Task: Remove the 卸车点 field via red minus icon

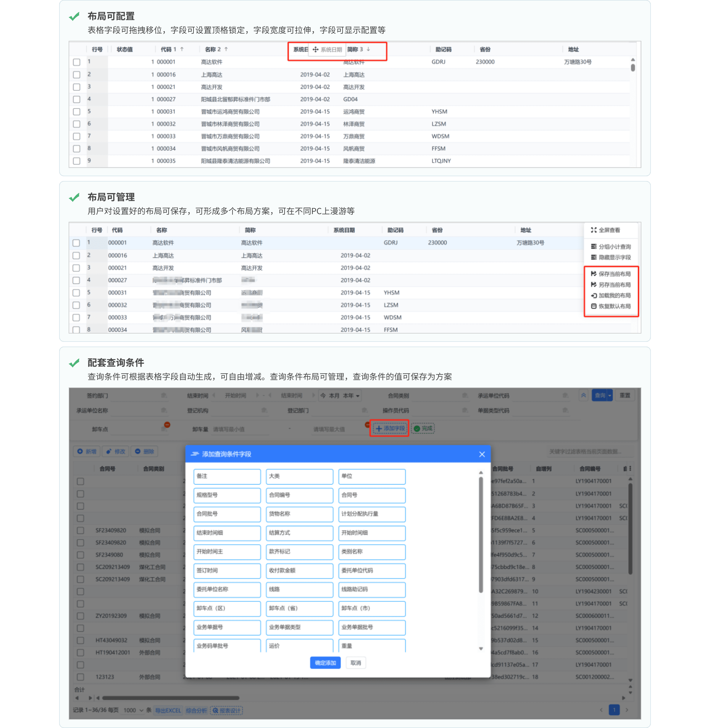Action: pyautogui.click(x=167, y=425)
